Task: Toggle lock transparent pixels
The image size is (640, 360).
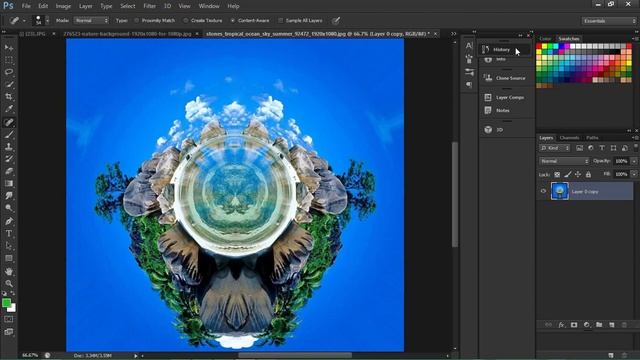Action: pyautogui.click(x=557, y=174)
